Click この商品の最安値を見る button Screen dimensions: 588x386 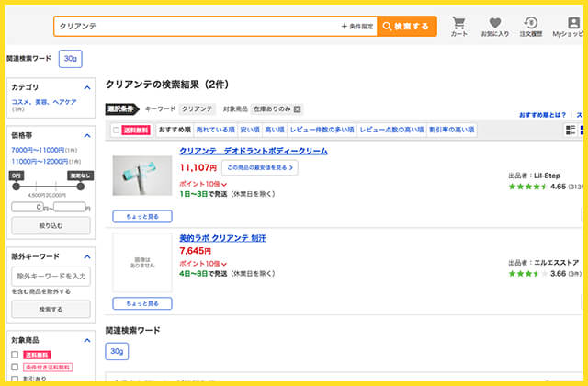tap(260, 167)
